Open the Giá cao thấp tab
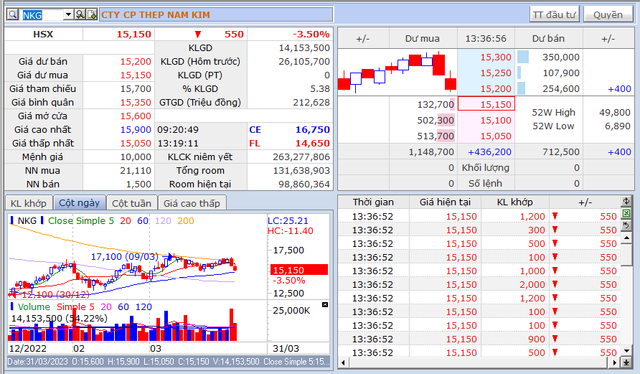Viewport: 640px width, 374px height. [x=191, y=203]
